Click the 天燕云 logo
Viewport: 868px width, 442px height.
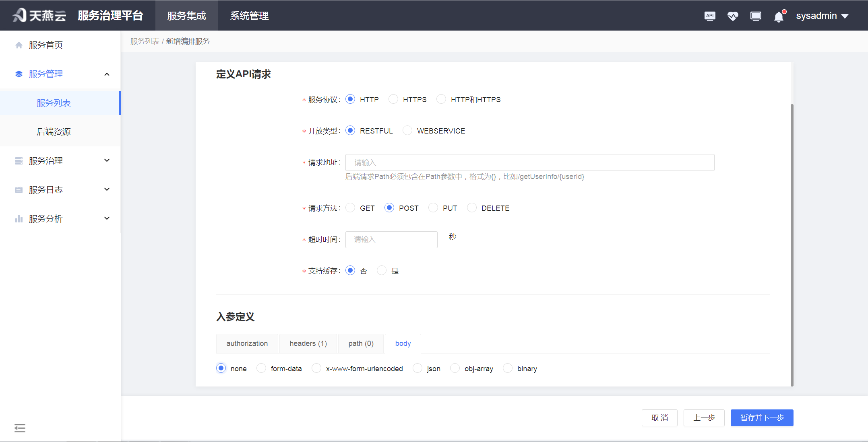(38, 15)
